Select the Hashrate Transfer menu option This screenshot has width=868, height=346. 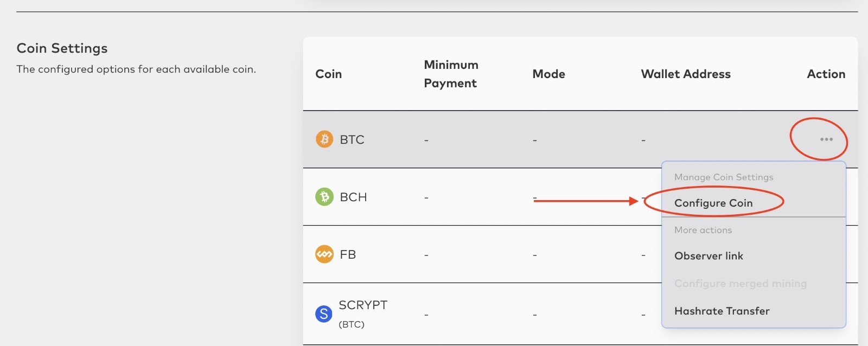tap(722, 311)
